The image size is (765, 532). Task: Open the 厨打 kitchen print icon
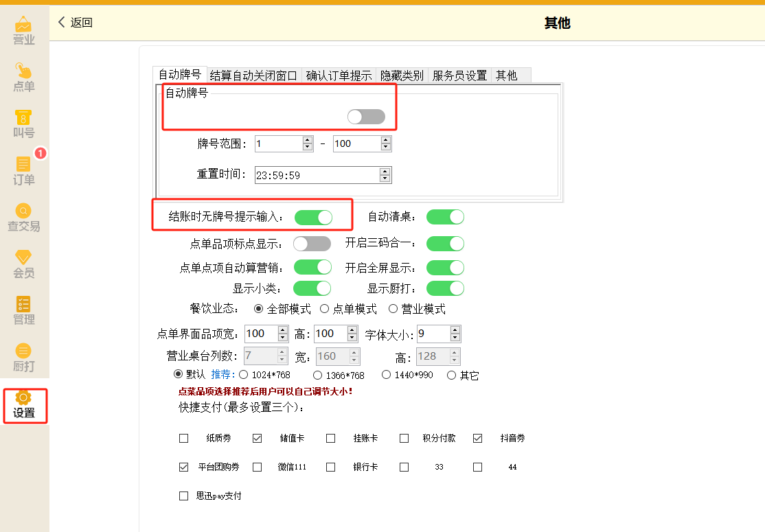tap(24, 357)
